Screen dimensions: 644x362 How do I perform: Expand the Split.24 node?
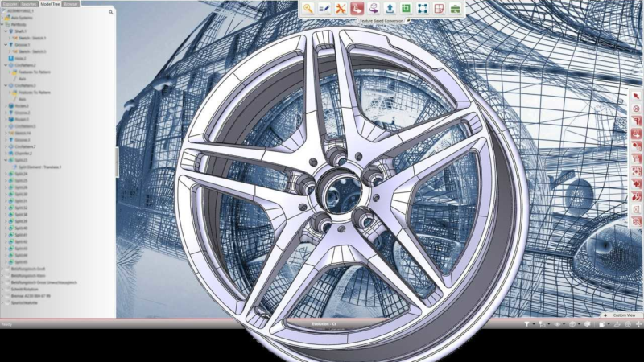pos(6,174)
